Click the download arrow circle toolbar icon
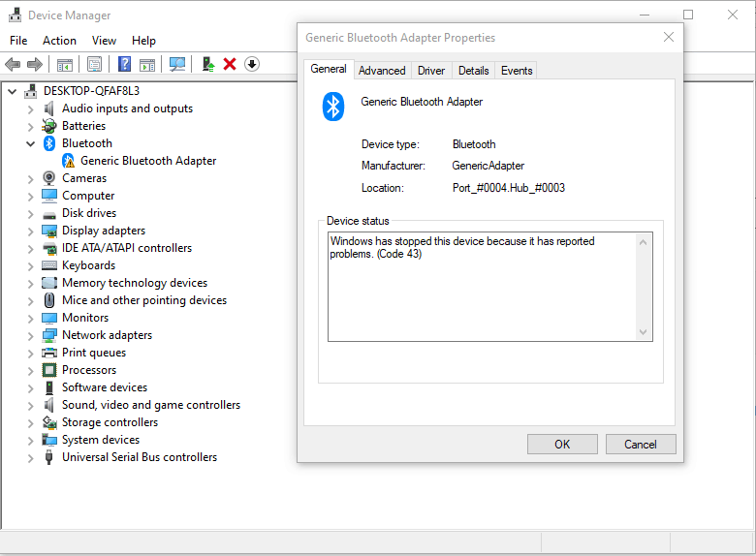The height and width of the screenshot is (556, 756). [252, 64]
